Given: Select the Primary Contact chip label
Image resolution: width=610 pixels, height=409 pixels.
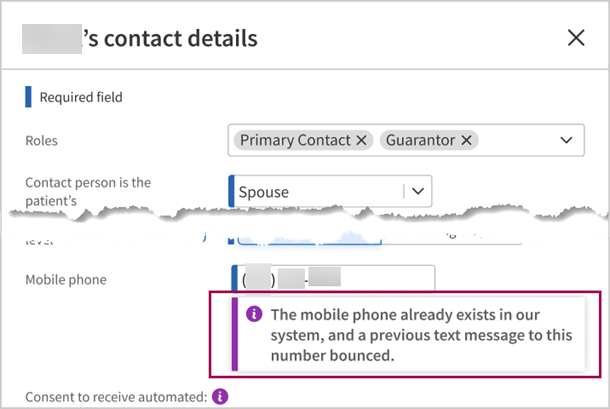Looking at the screenshot, I should 295,140.
